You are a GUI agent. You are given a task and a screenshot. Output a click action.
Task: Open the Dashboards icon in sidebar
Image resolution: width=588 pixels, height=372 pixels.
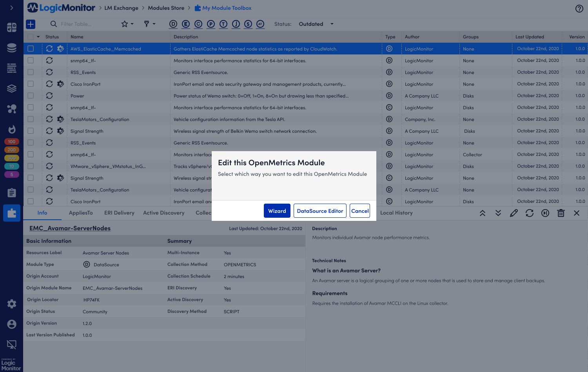12,27
